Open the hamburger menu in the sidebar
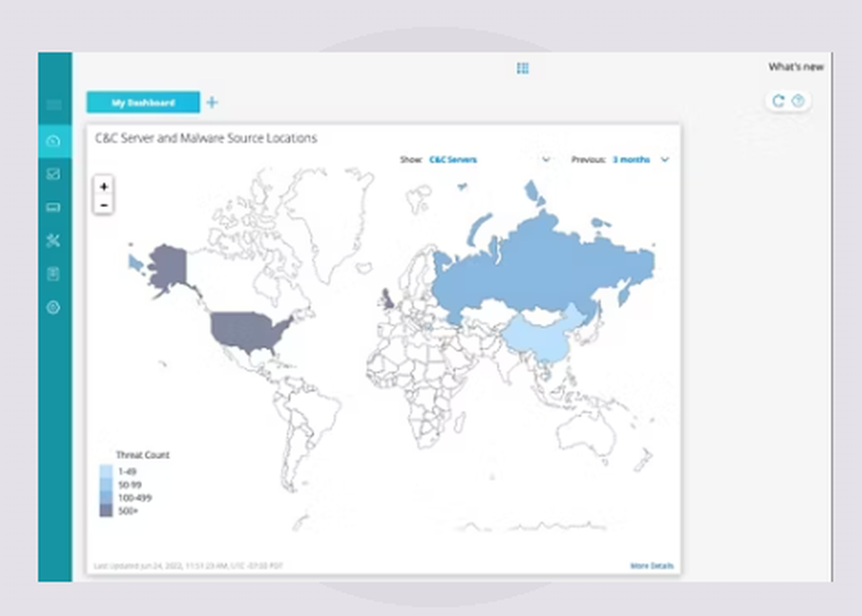Screen dimensions: 862x616 tap(53, 104)
